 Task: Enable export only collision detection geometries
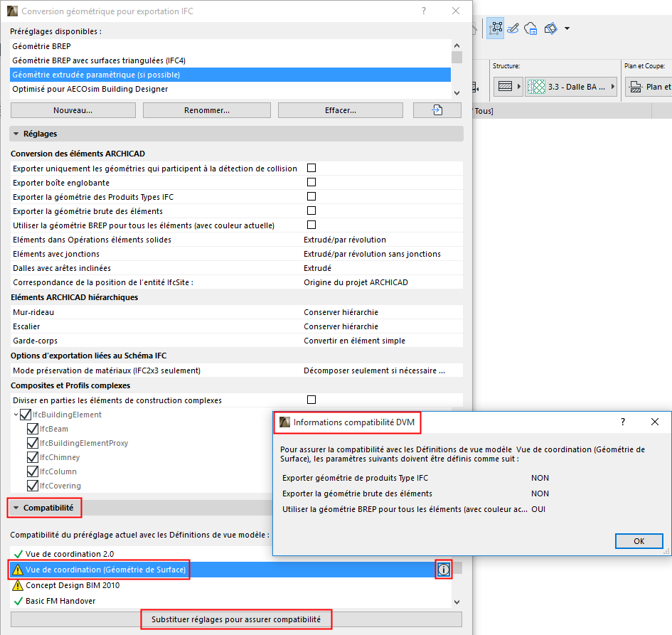tap(311, 168)
